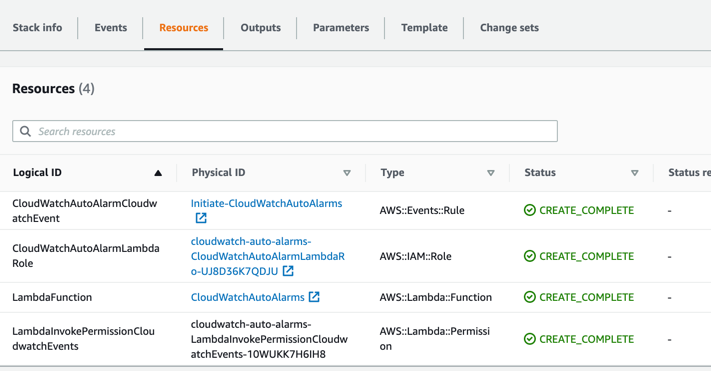Select LambdaInvokePermissionCloudwatchEvents logical ID text
This screenshot has height=371, width=711.
(83, 338)
